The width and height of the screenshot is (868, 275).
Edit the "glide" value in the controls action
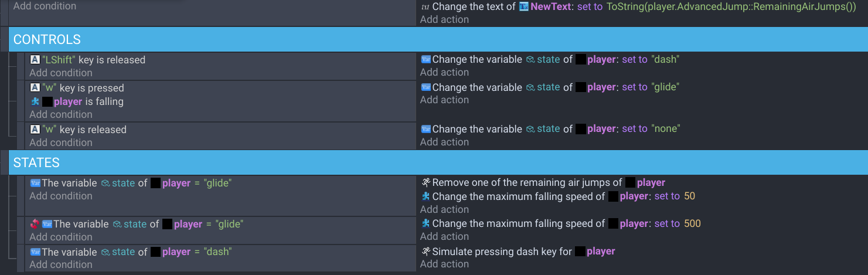[x=665, y=87]
